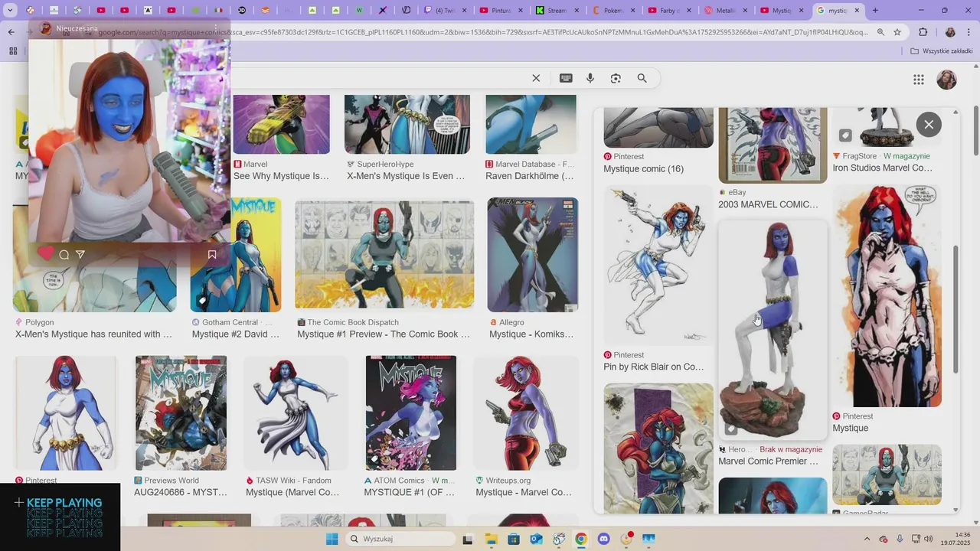Image resolution: width=980 pixels, height=551 pixels.
Task: Open 'Pin by Rick Blair on Co...' panel image
Action: [658, 266]
